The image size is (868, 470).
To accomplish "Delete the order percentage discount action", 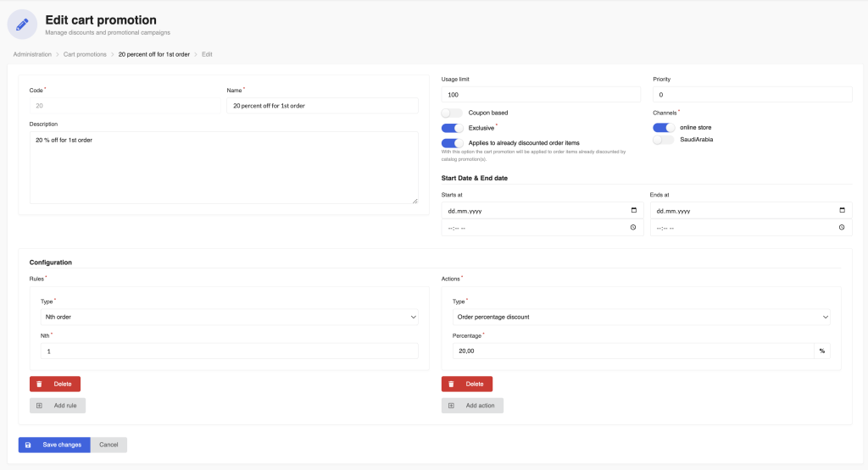I will coord(467,384).
